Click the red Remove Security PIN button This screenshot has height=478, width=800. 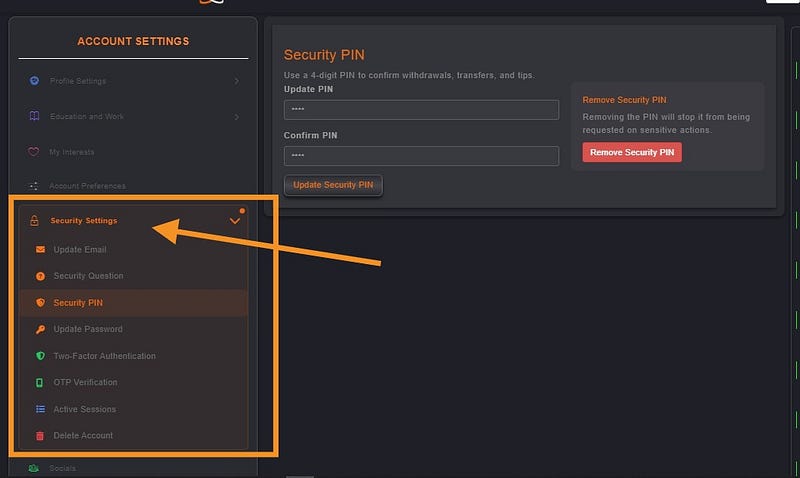tap(632, 152)
